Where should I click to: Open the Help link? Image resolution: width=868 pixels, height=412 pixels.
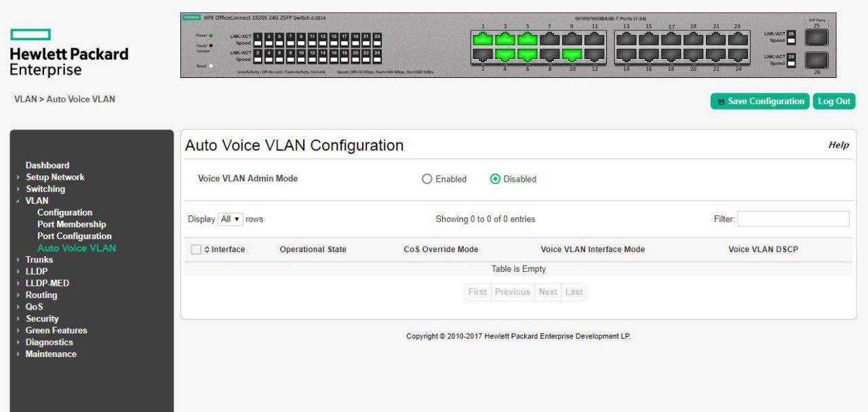pos(838,145)
